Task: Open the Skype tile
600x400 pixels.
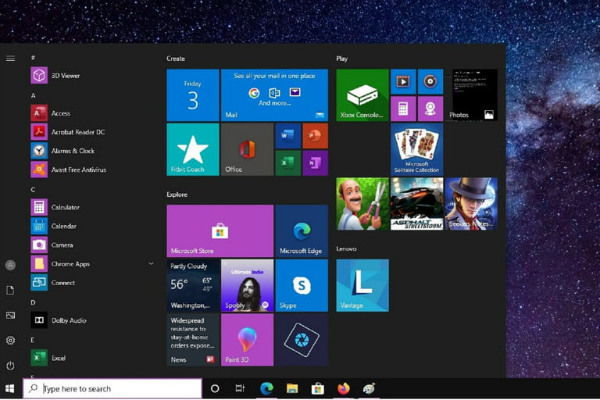Action: pyautogui.click(x=302, y=285)
